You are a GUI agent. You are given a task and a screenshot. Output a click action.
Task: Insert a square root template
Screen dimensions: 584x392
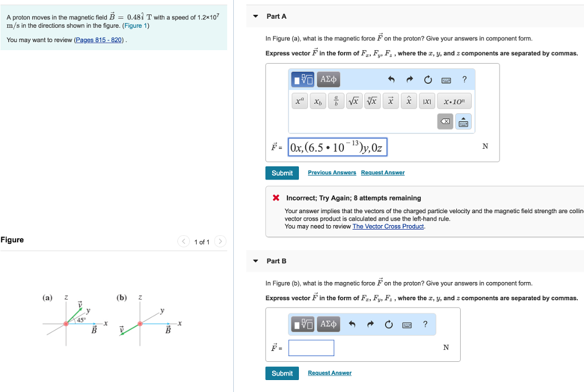click(x=354, y=101)
